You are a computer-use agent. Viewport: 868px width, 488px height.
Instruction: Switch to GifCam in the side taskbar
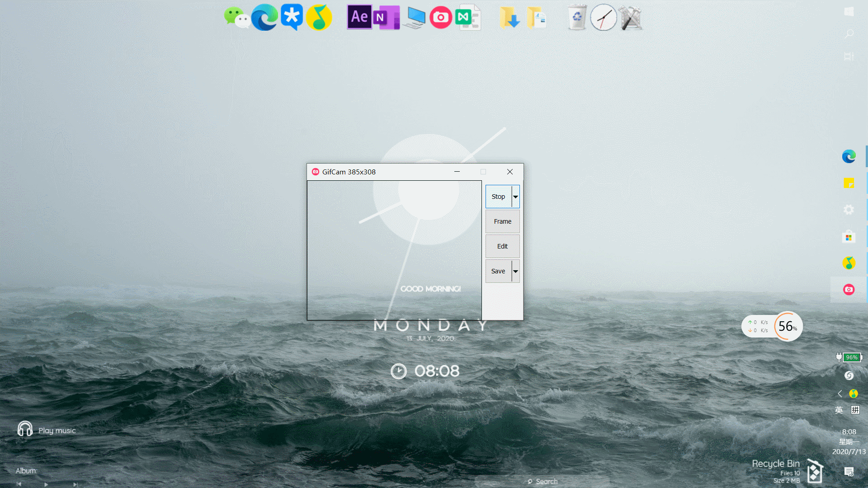pos(849,290)
